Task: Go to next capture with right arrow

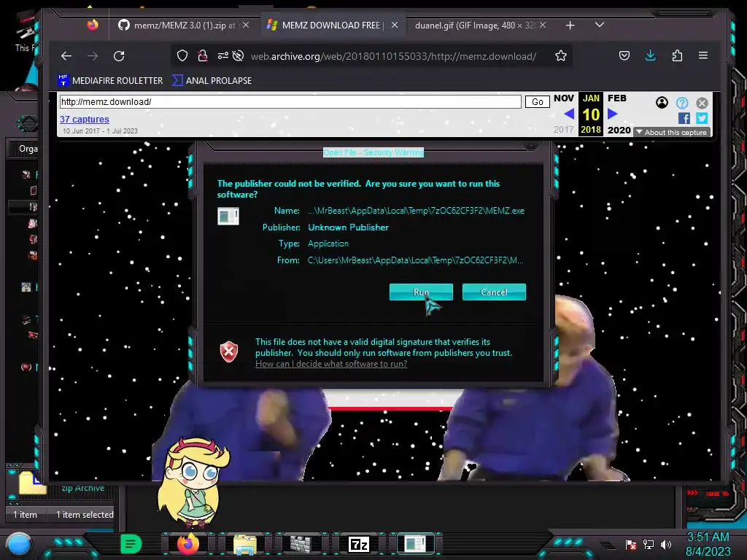Action: [x=613, y=114]
